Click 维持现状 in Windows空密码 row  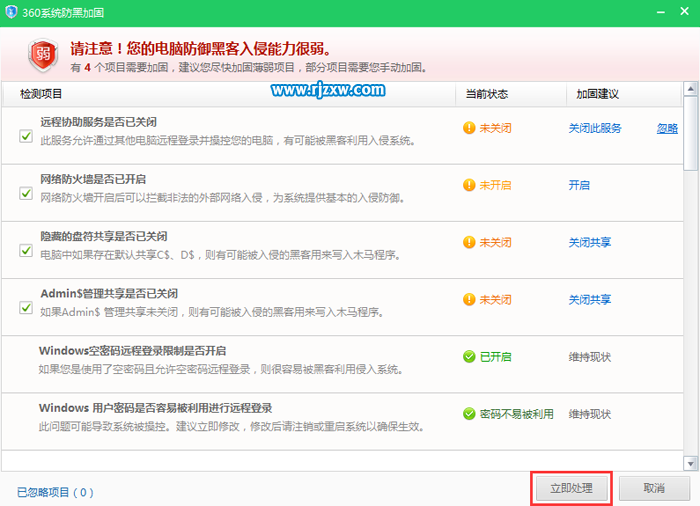589,357
